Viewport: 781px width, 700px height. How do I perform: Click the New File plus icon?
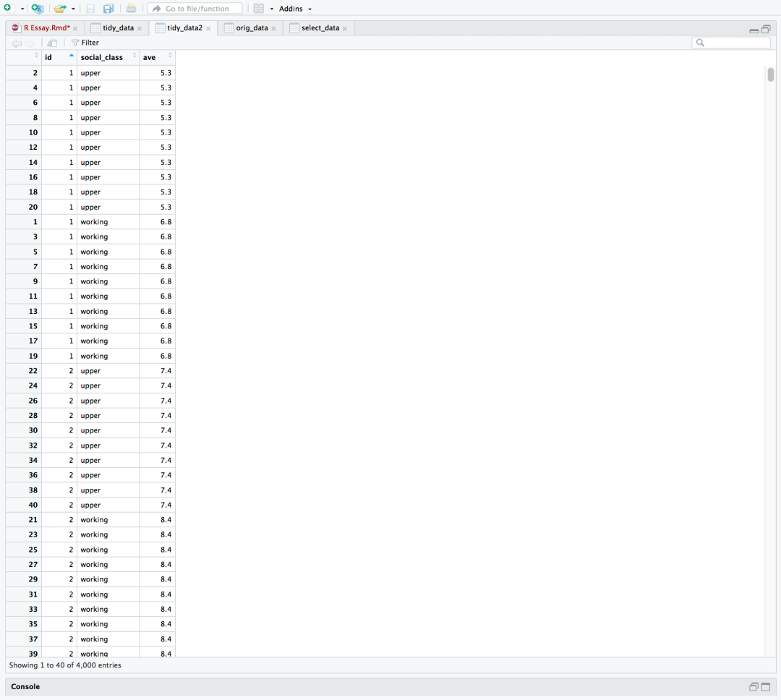pyautogui.click(x=7, y=8)
